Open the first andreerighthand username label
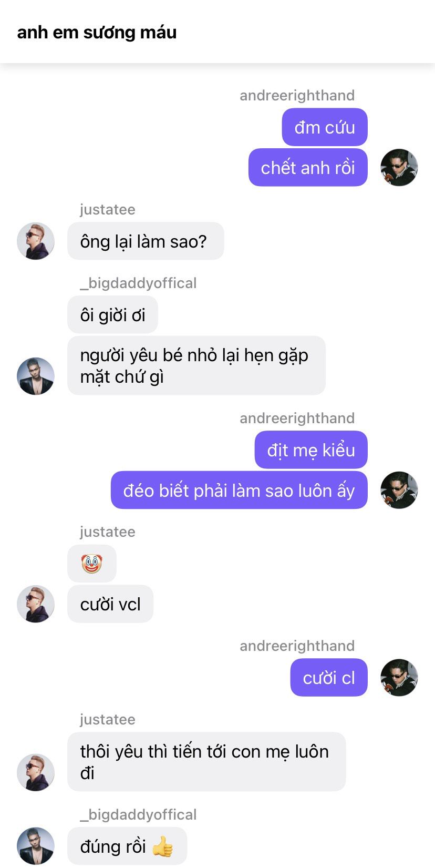The height and width of the screenshot is (868, 435). tap(297, 95)
